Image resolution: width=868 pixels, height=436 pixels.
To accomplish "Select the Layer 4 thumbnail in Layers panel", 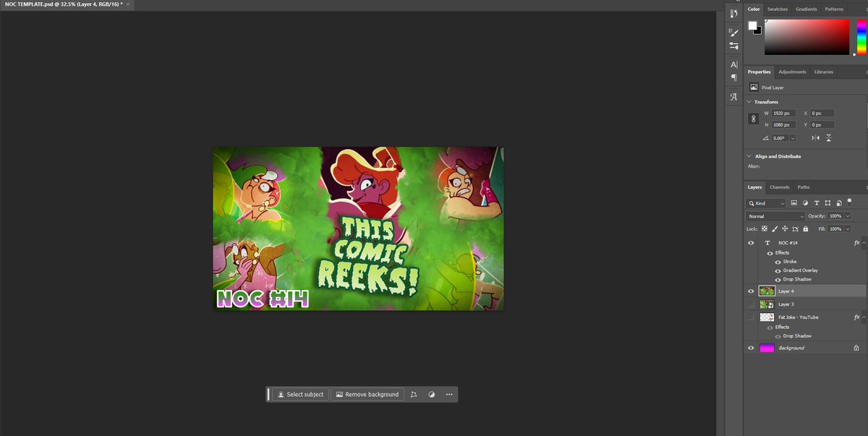I will tap(767, 291).
